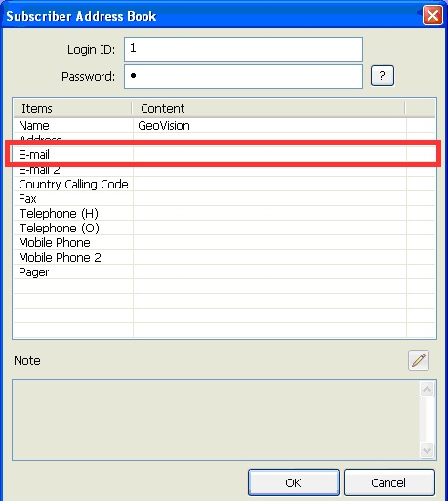Screen dimensions: 448x501
Task: Click the pencil edit note icon
Action: pos(419,360)
